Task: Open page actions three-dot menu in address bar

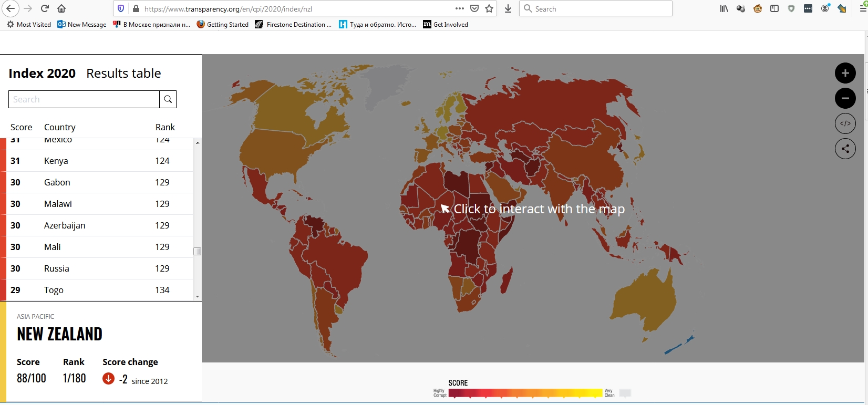Action: coord(459,8)
